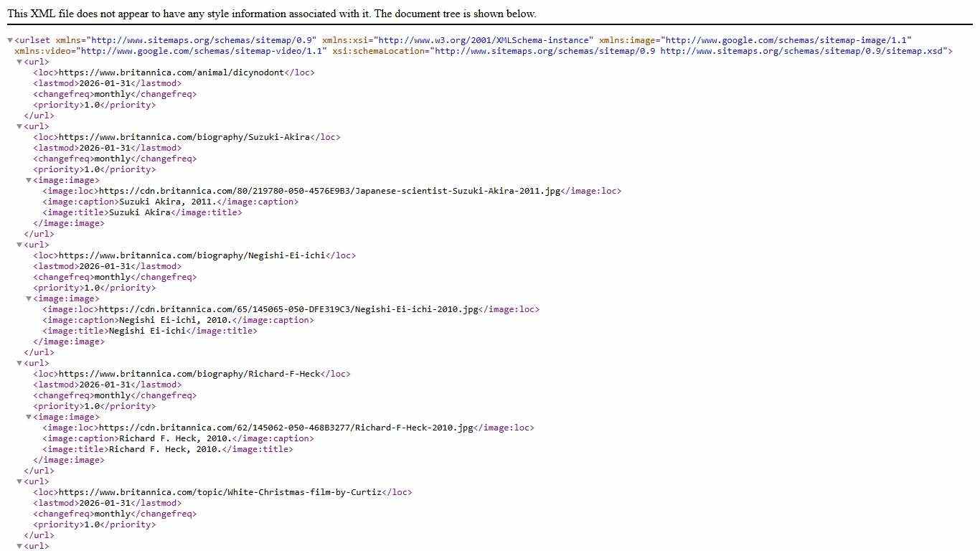980x551 pixels.
Task: Select the XML style information header message
Action: pos(271,14)
